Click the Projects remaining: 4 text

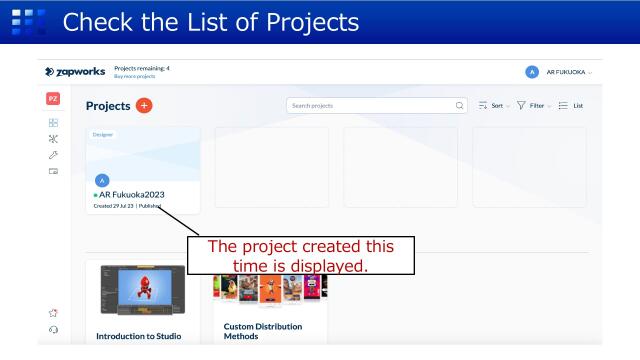coord(142,68)
